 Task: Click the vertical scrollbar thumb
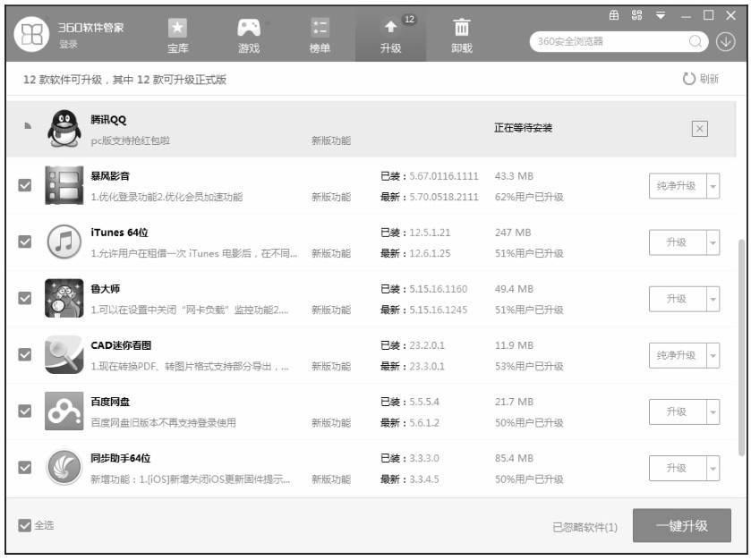741,347
